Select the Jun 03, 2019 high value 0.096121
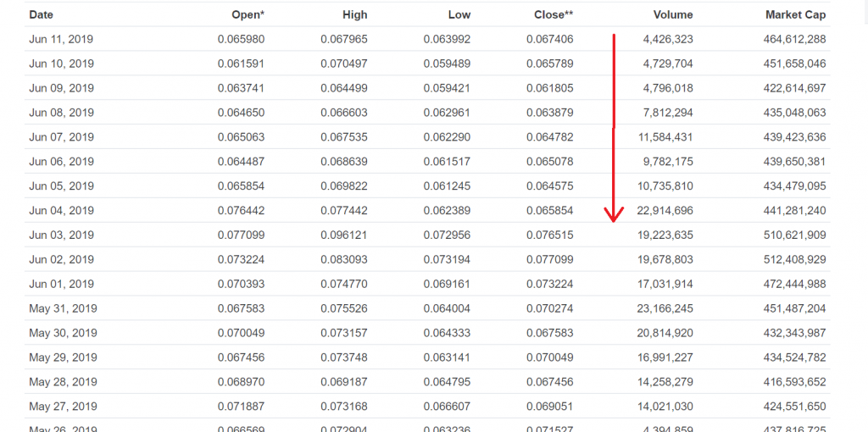Image resolution: width=868 pixels, height=432 pixels. click(x=343, y=235)
